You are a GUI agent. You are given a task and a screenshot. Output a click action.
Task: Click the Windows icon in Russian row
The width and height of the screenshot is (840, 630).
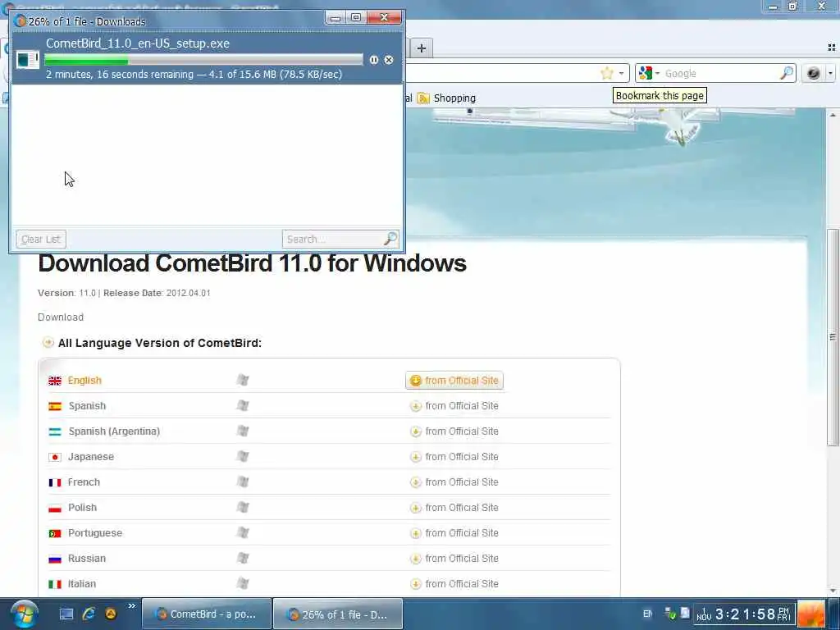[243, 558]
